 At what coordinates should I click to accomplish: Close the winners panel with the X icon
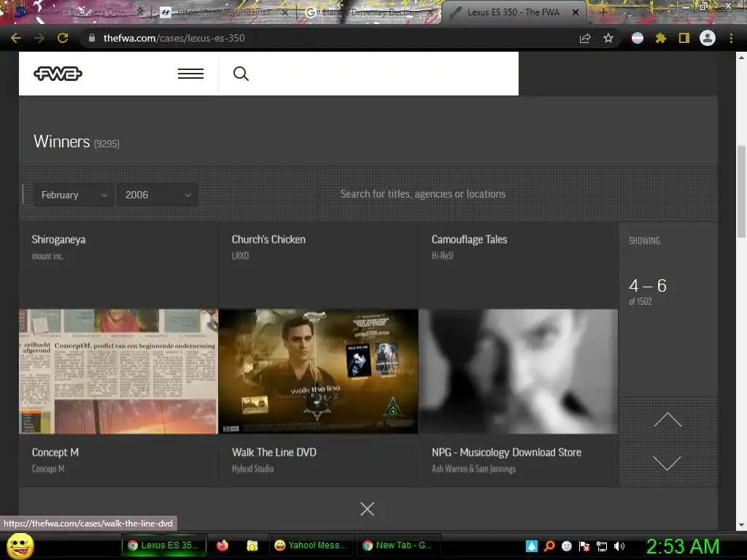click(x=368, y=509)
